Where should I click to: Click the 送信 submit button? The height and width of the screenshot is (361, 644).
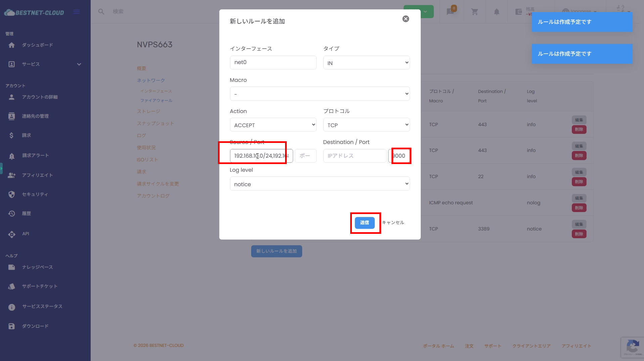click(365, 223)
